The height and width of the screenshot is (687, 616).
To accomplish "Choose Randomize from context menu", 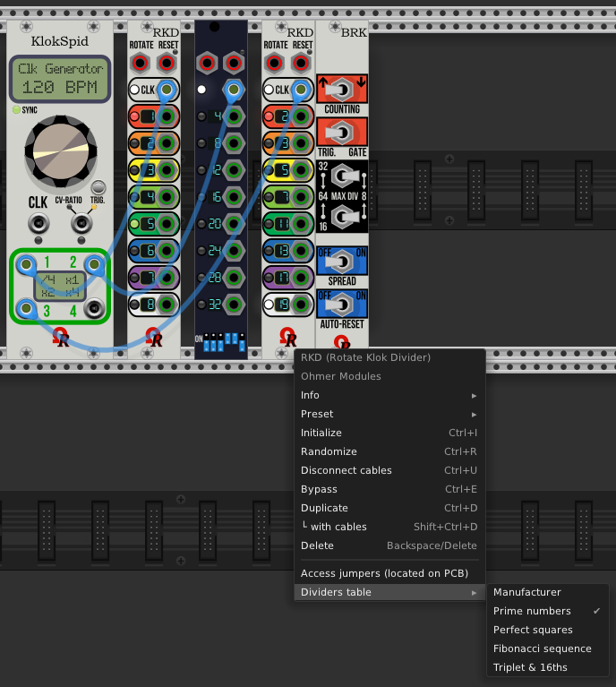I will (389, 451).
